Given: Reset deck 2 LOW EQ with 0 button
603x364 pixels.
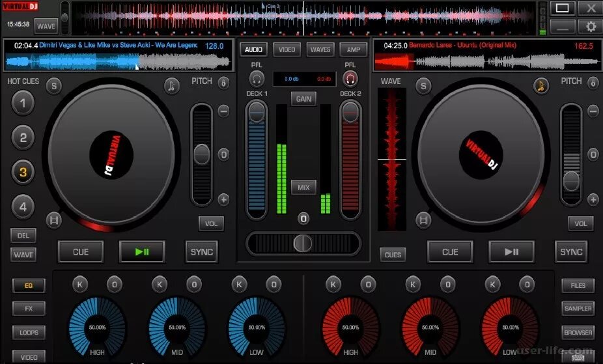Looking at the screenshot, I should point(527,285).
